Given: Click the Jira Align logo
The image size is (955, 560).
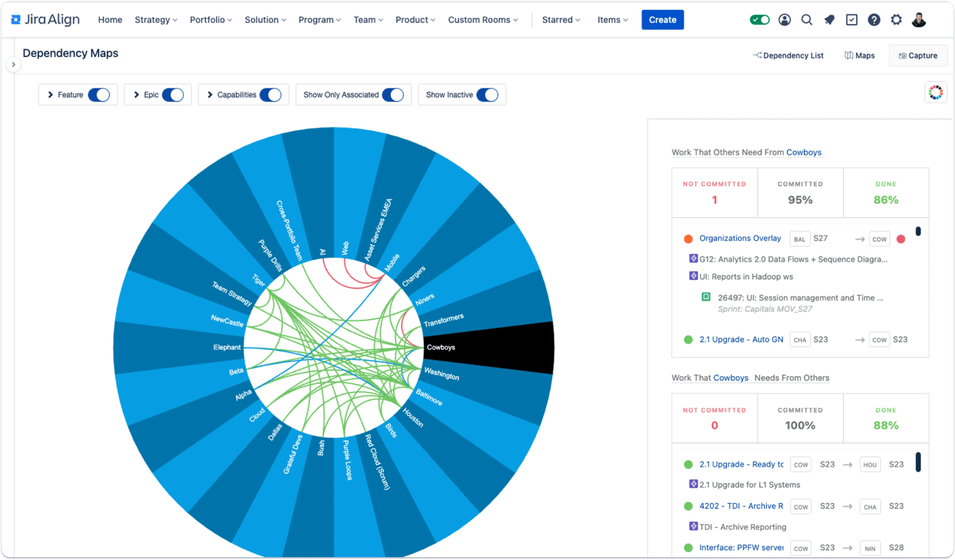Looking at the screenshot, I should pyautogui.click(x=46, y=20).
